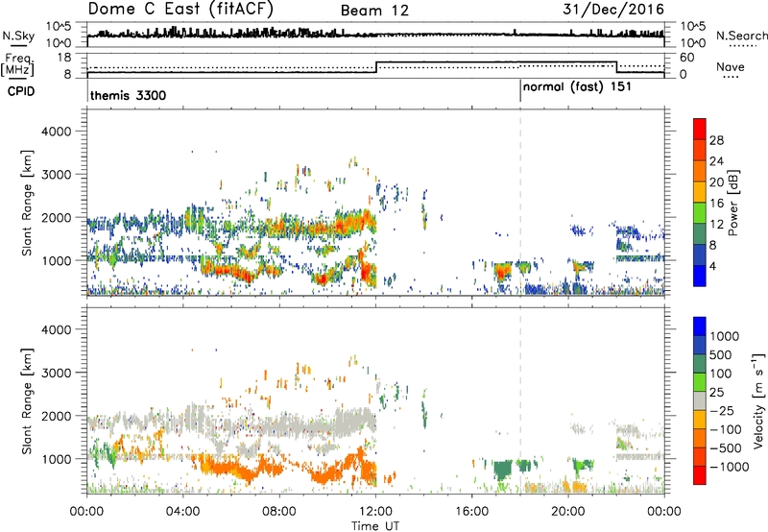Click the 'N.Sky' legend label
Viewport: 768px width, 532px height.
(18, 36)
